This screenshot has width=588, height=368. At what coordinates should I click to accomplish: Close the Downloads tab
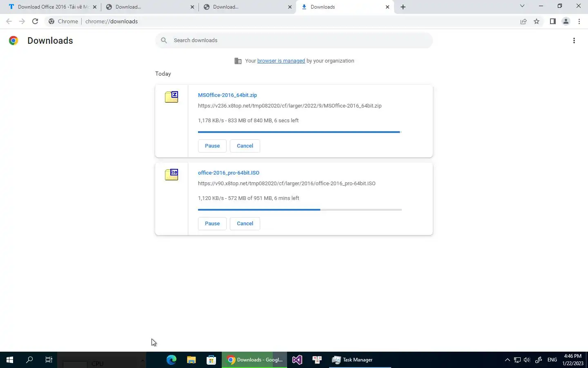pyautogui.click(x=388, y=7)
